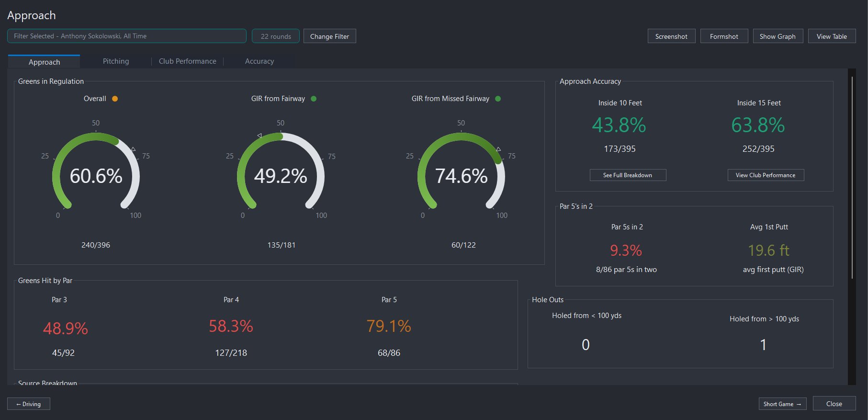Click the 19.6 ft average first putt value
The width and height of the screenshot is (868, 420).
tap(769, 250)
